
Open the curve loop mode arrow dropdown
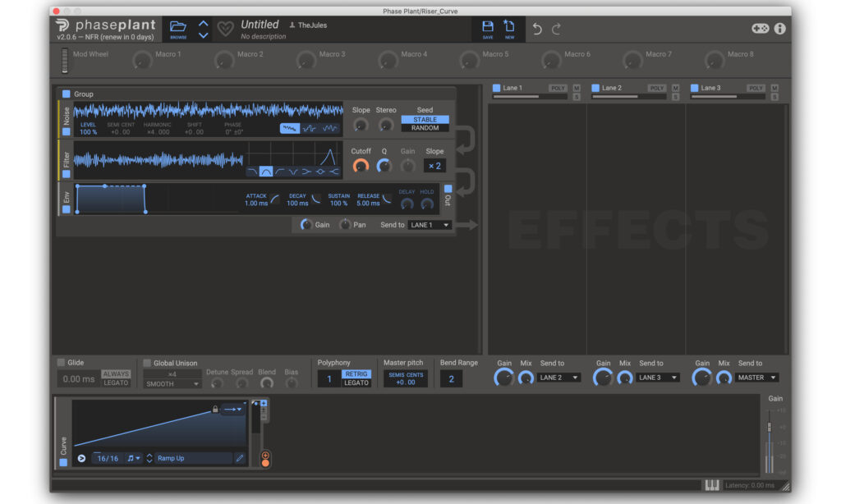pyautogui.click(x=233, y=409)
